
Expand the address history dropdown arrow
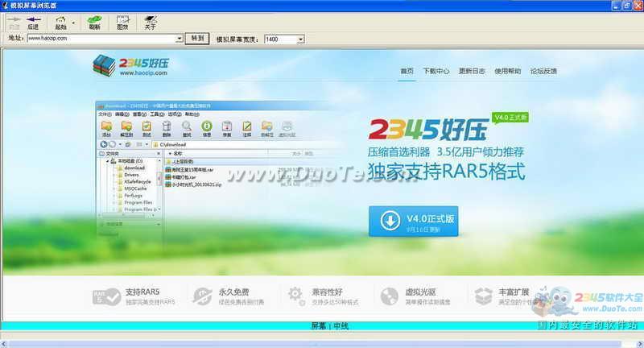pyautogui.click(x=180, y=39)
